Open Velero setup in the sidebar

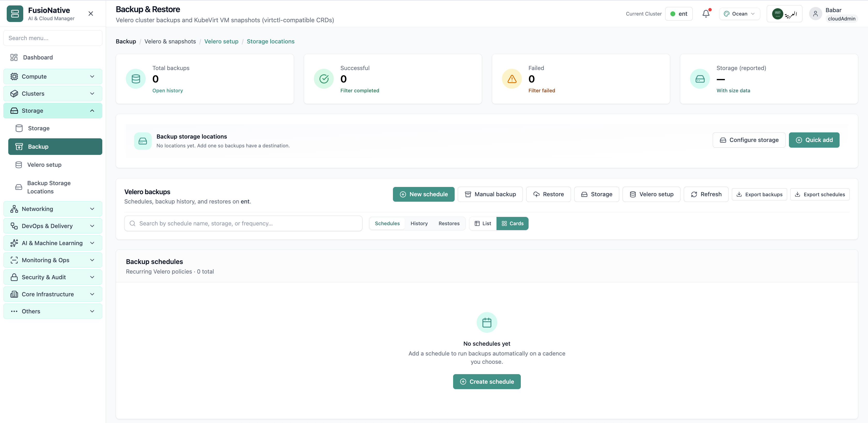55,165
